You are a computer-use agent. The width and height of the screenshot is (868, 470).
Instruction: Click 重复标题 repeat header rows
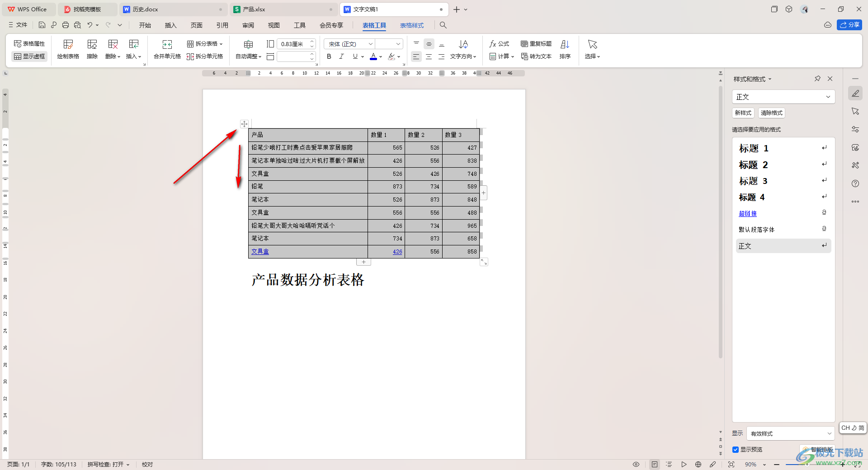[536, 44]
